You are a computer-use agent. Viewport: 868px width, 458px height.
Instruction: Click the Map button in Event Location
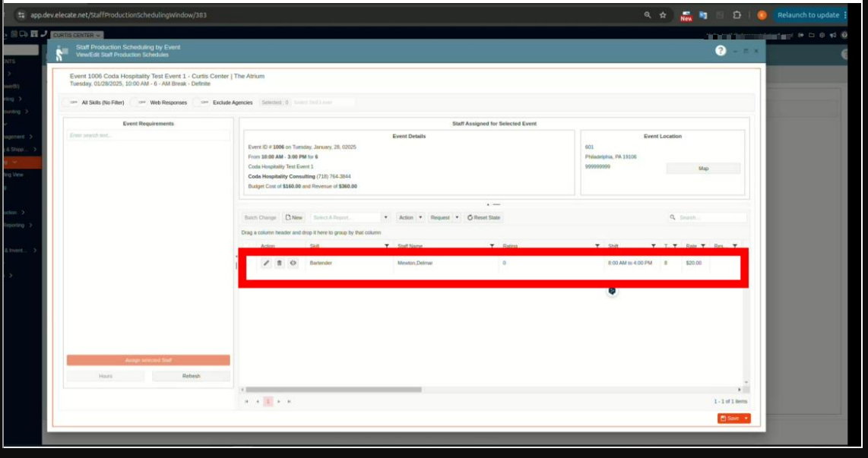(703, 169)
